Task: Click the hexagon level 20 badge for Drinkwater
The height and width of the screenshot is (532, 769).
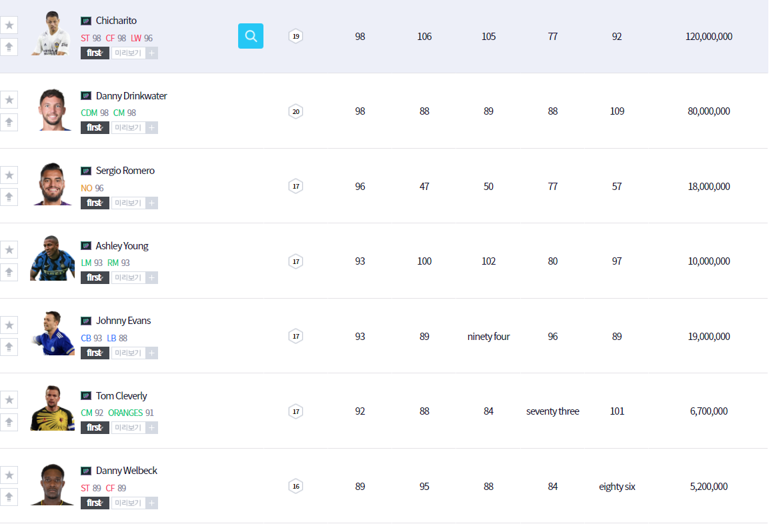Action: pyautogui.click(x=295, y=111)
